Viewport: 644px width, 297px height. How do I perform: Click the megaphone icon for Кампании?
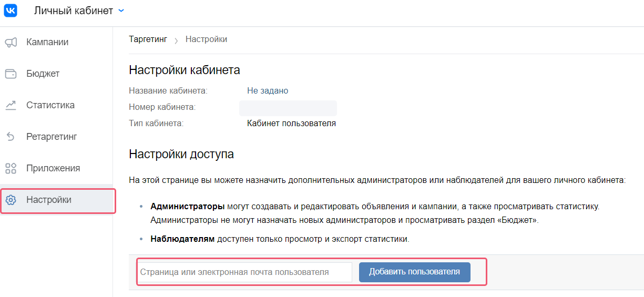click(x=11, y=43)
